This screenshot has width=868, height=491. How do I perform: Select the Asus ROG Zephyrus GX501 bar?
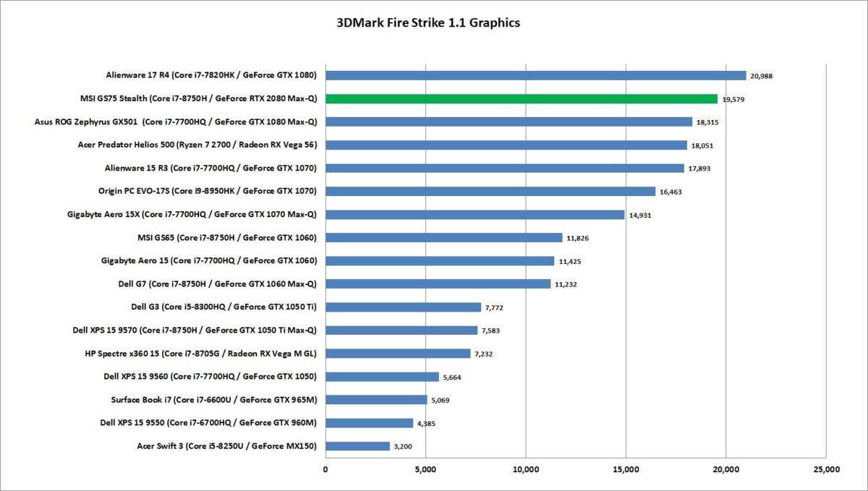509,121
